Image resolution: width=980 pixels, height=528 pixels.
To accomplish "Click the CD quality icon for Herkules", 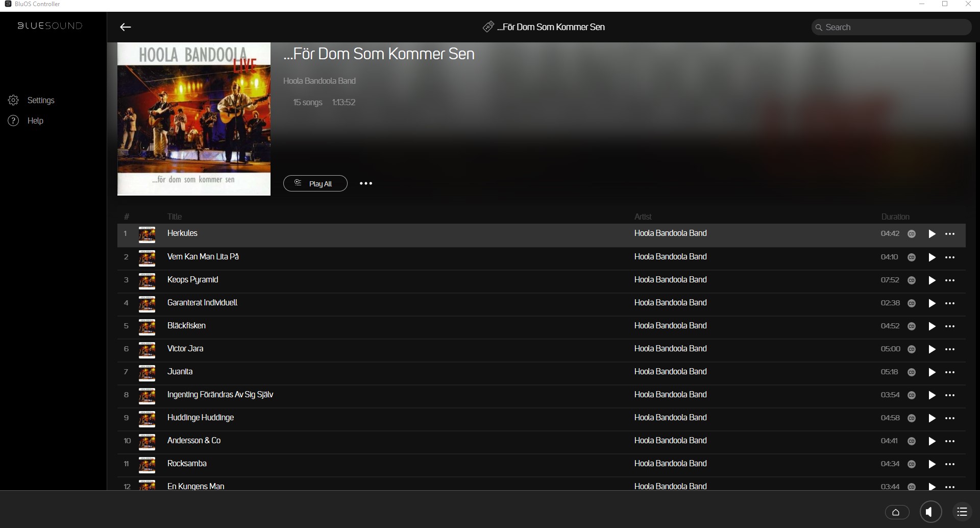I will pos(912,234).
